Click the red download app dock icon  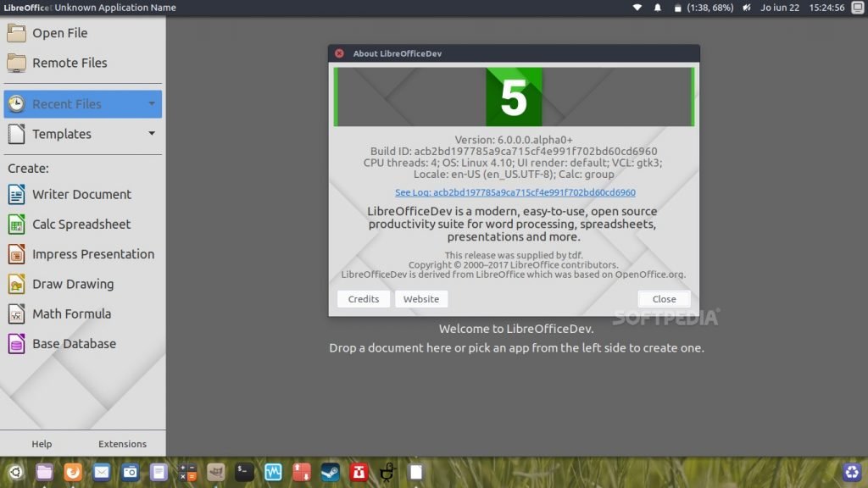click(x=359, y=472)
